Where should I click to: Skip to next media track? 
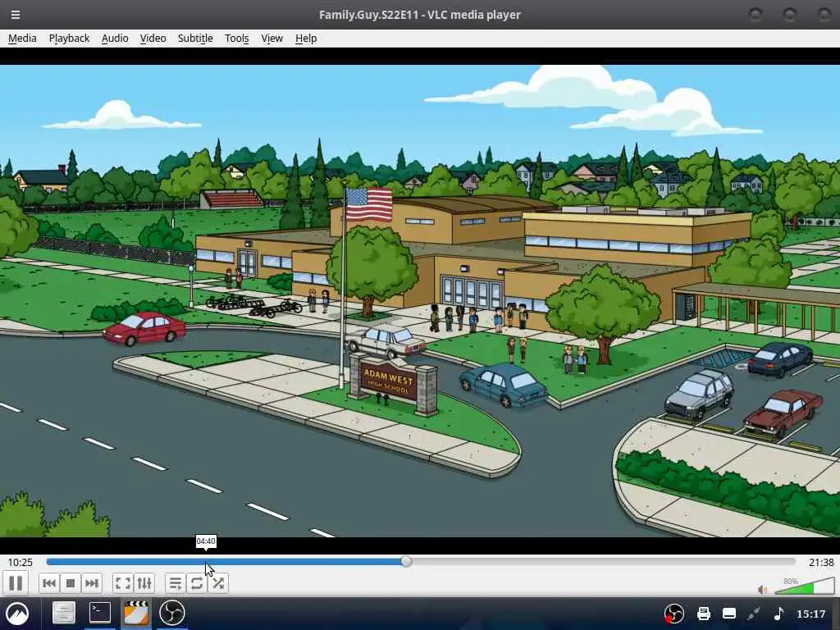(x=92, y=583)
